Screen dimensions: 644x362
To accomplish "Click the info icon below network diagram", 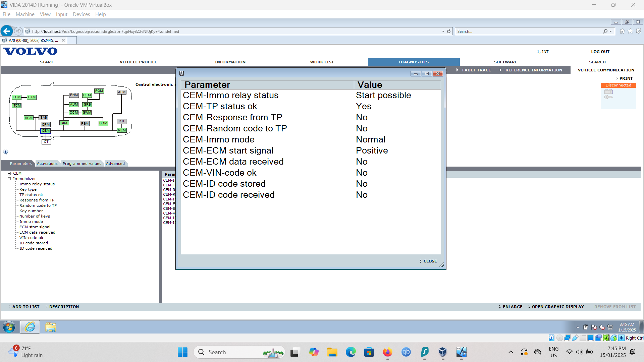I will [6, 152].
